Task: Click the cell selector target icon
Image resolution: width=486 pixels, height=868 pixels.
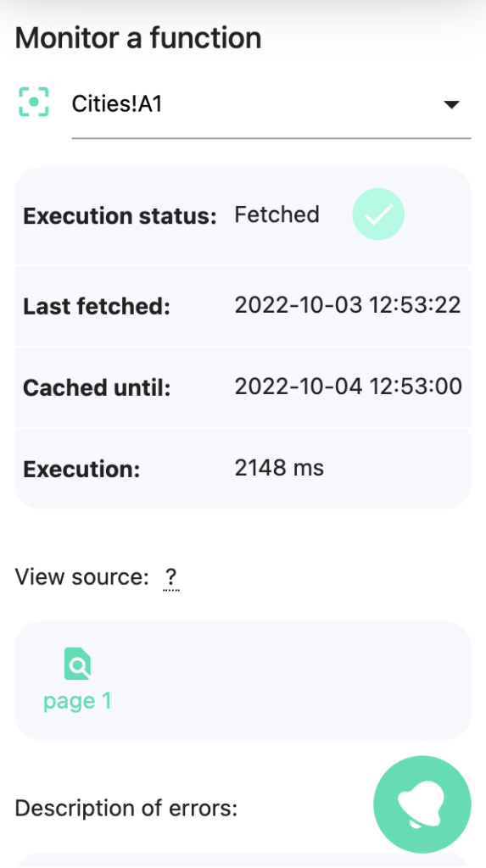Action: (x=34, y=102)
